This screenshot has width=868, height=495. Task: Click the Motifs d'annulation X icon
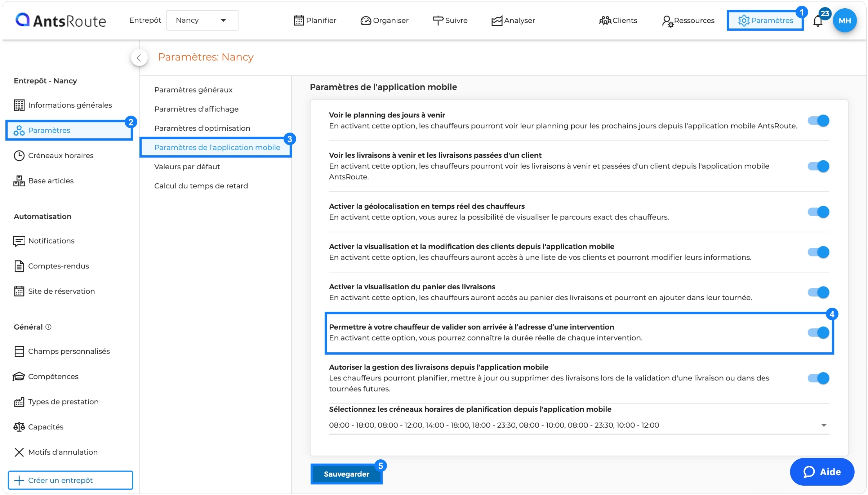tap(19, 452)
